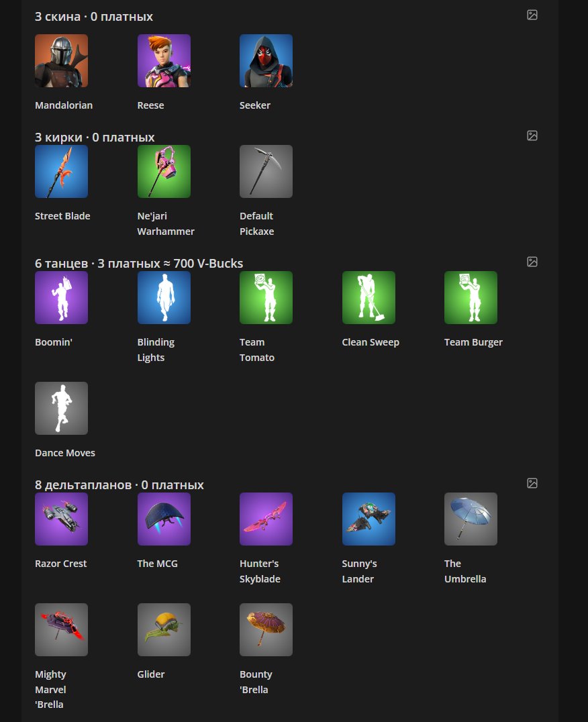Click the image icon beside the pickaxes heading
This screenshot has width=588, height=722.
point(532,136)
